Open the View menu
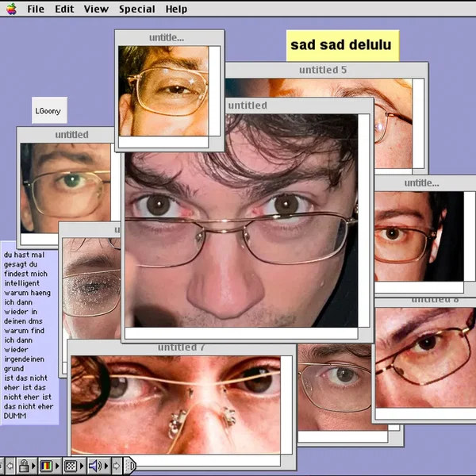The image size is (476, 476). [96, 9]
